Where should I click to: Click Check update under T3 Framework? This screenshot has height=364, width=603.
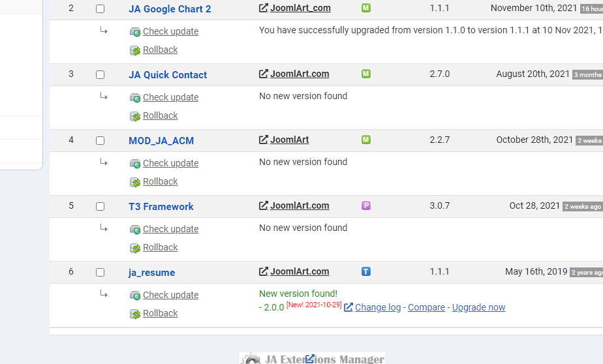pos(170,229)
